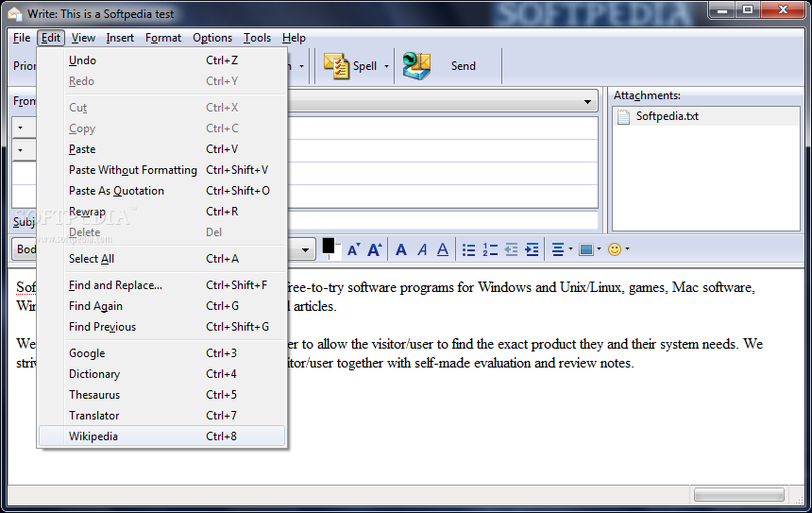Screen dimensions: 812x513
Task: Toggle italic text formatting
Action: click(x=422, y=249)
